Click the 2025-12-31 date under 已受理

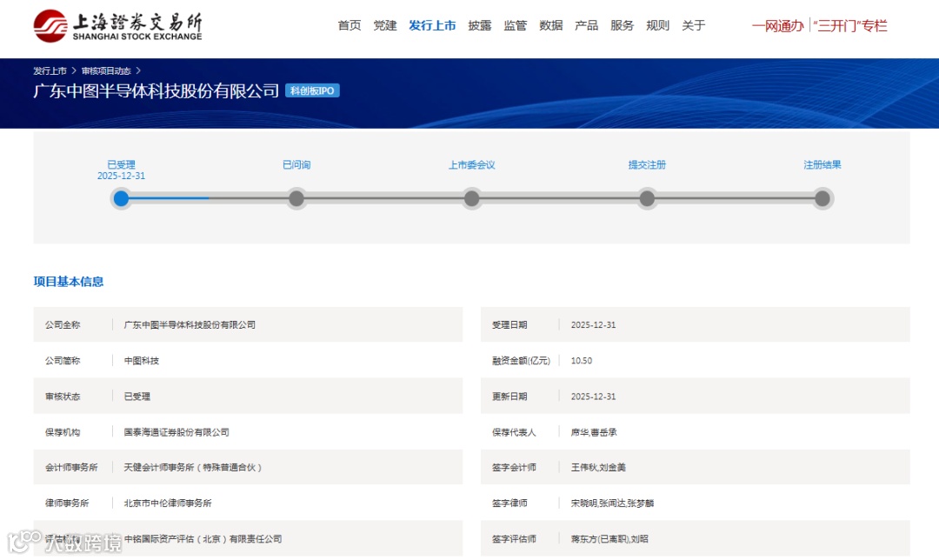(121, 176)
